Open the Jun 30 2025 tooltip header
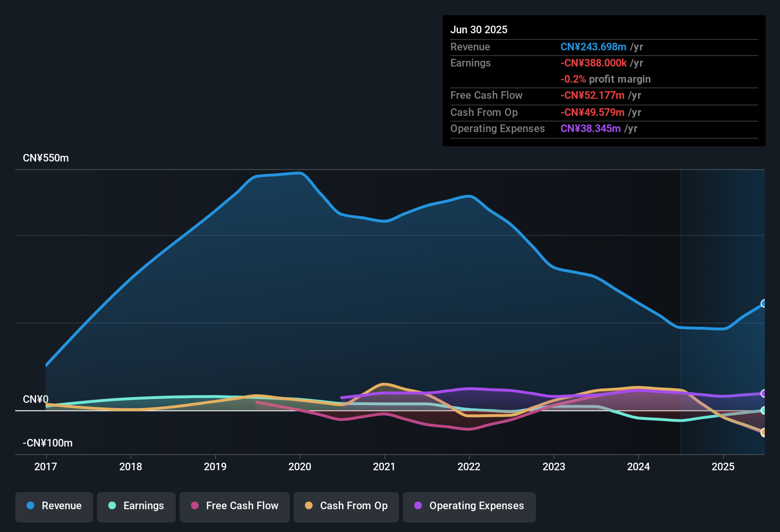 [479, 29]
